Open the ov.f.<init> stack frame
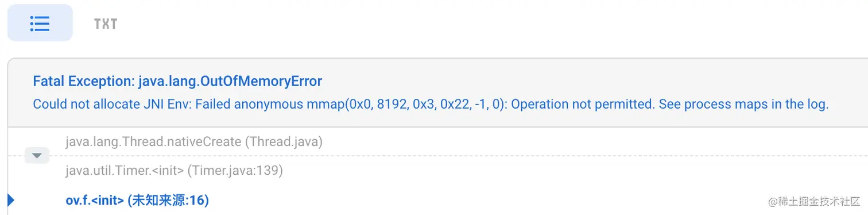This screenshot has width=868, height=215. (x=137, y=200)
